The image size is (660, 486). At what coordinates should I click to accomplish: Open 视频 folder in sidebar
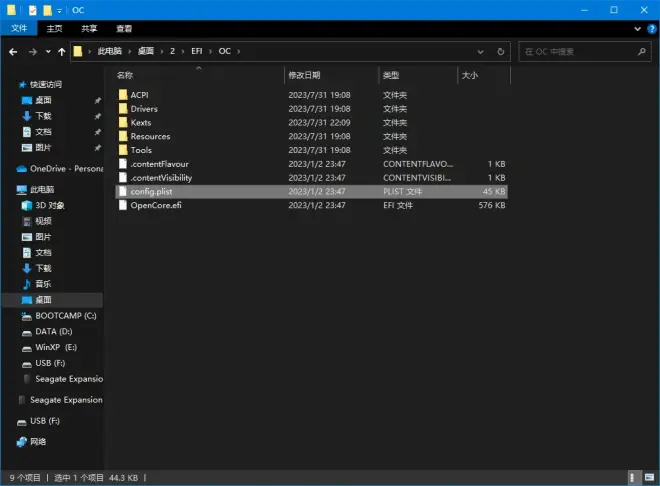coord(43,221)
